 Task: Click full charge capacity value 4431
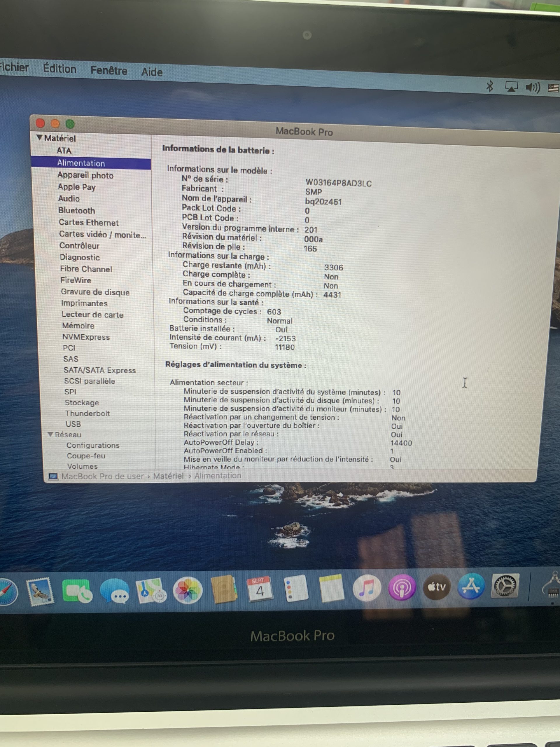(x=332, y=294)
